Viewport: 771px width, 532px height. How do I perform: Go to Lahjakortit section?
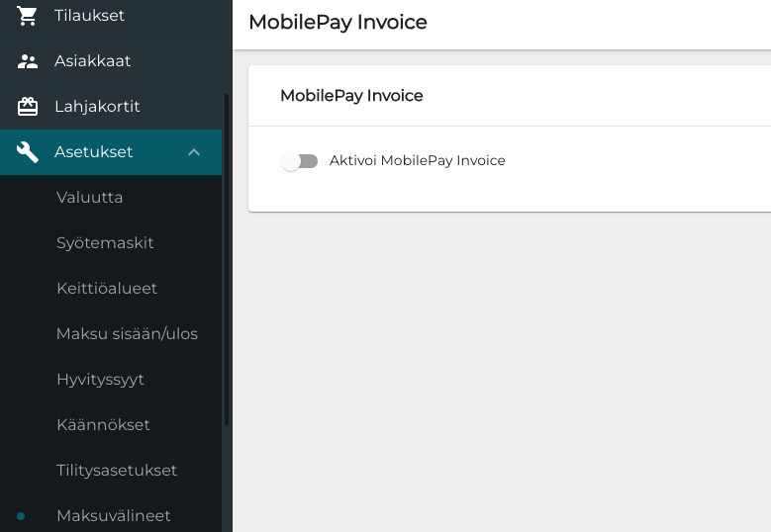97,107
